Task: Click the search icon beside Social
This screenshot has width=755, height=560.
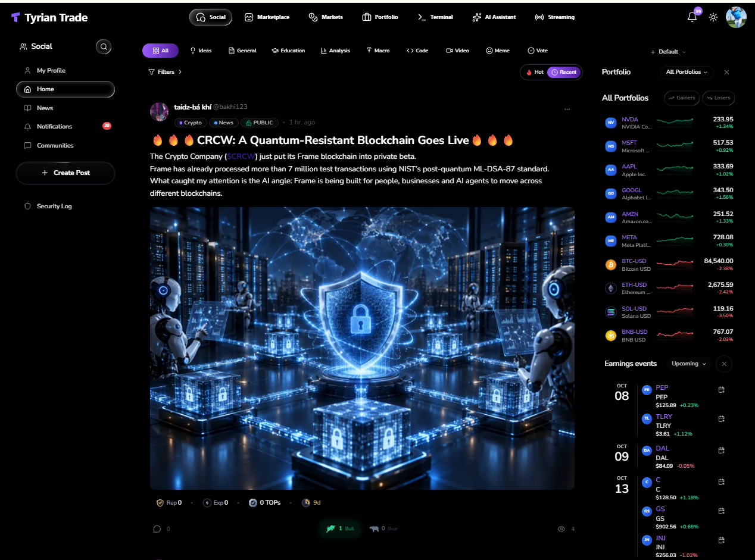Action: [104, 46]
